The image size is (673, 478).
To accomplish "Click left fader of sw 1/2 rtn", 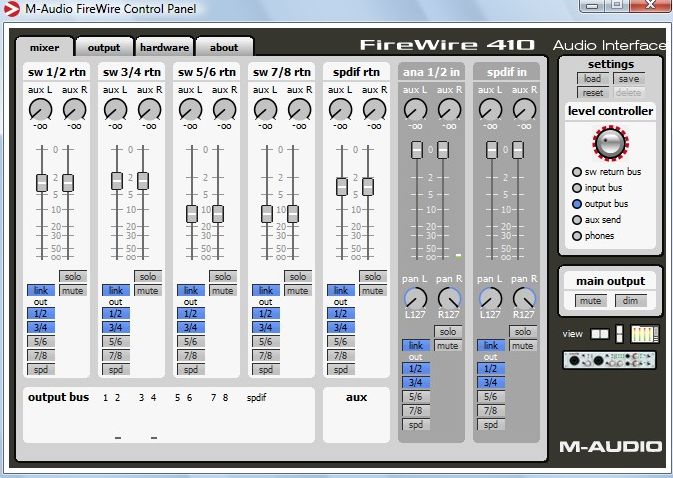I will pyautogui.click(x=42, y=183).
